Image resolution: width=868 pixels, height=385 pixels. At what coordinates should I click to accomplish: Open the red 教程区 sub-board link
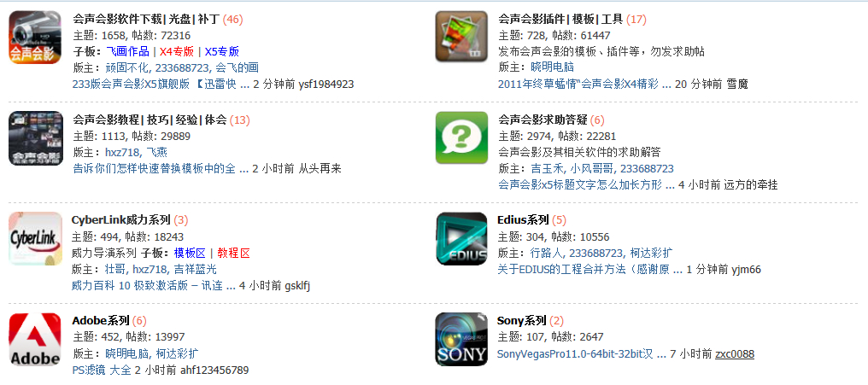click(233, 254)
